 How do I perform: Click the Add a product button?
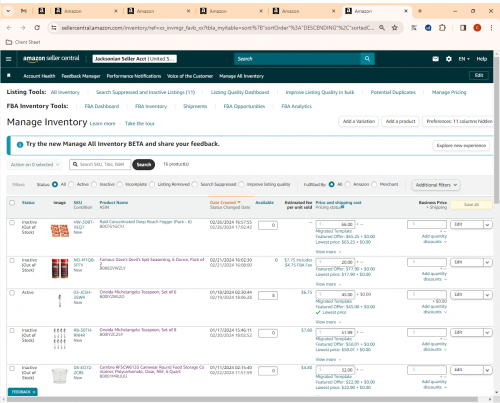[x=400, y=121]
